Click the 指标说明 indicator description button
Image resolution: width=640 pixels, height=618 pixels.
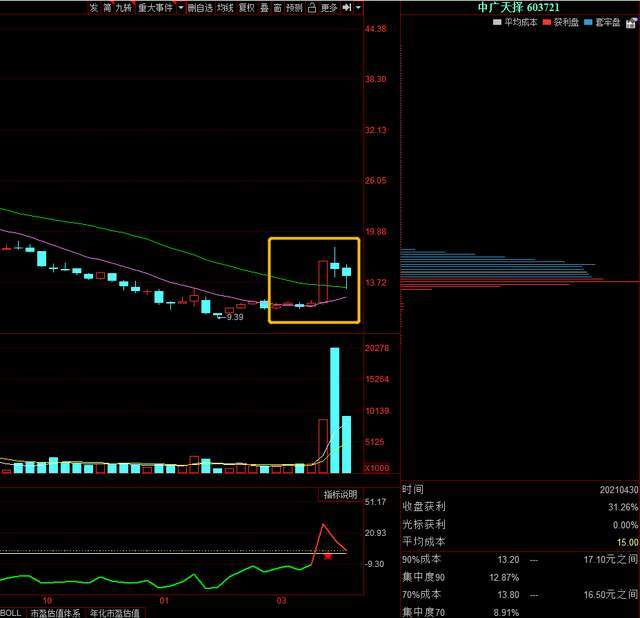[x=340, y=495]
